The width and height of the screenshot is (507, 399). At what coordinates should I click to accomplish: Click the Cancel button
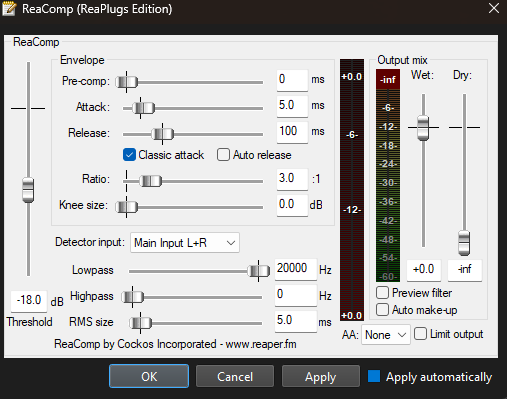pyautogui.click(x=235, y=376)
